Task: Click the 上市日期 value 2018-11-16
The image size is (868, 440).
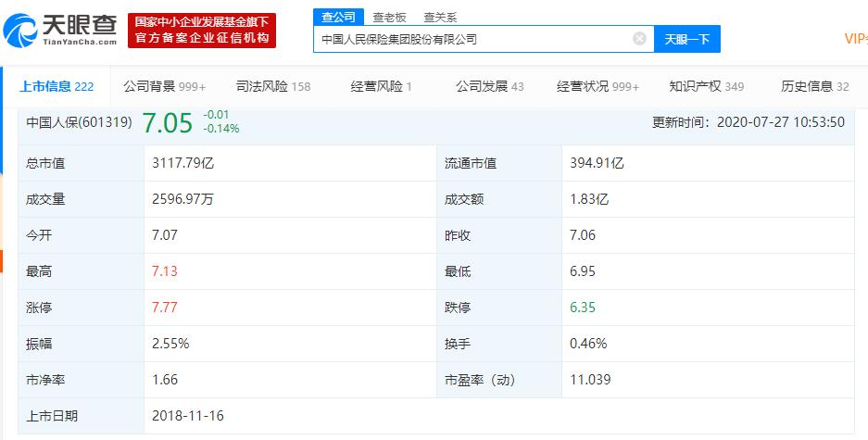Action: 188,416
